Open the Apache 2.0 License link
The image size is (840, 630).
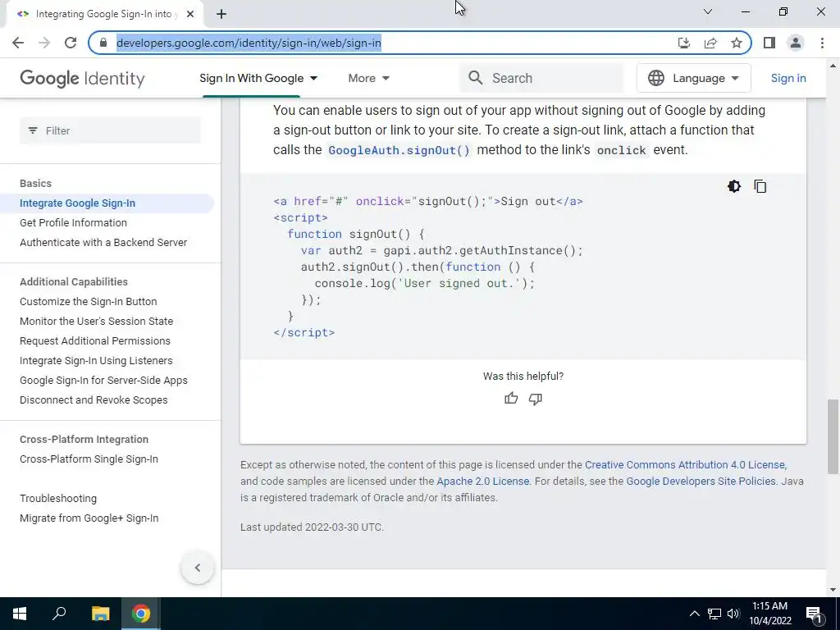click(x=482, y=482)
